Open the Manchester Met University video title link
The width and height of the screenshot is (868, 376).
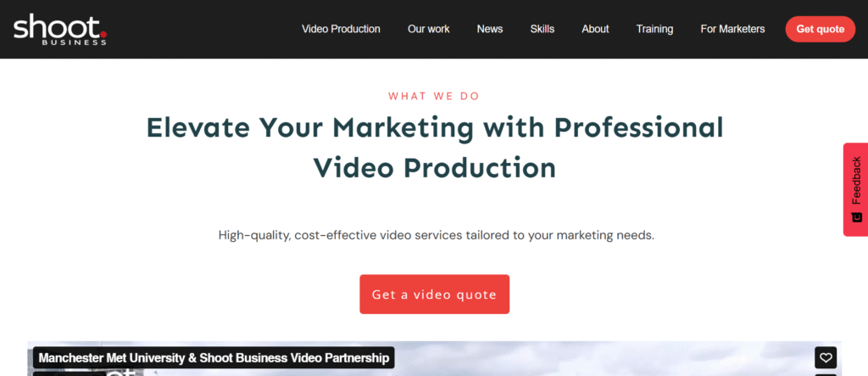coord(214,357)
